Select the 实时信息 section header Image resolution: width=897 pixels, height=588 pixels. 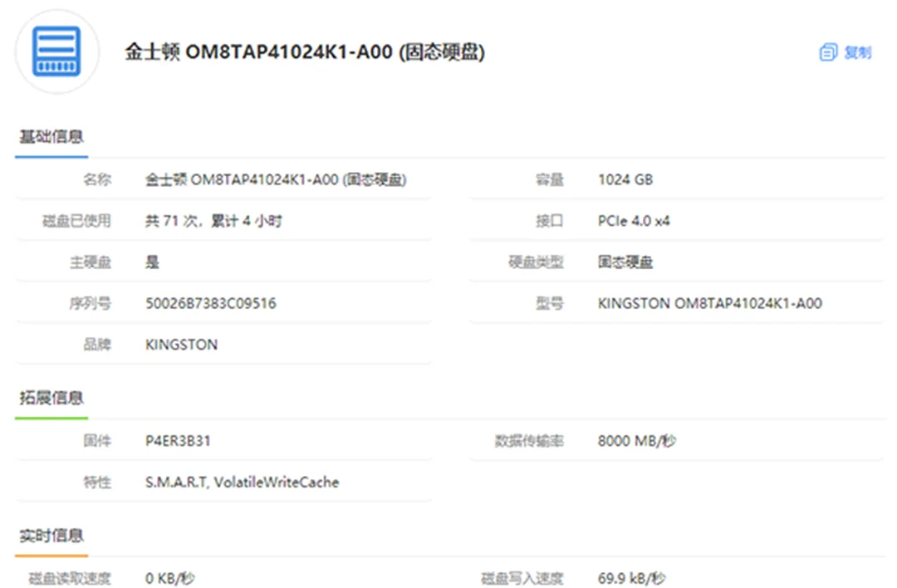[x=51, y=536]
